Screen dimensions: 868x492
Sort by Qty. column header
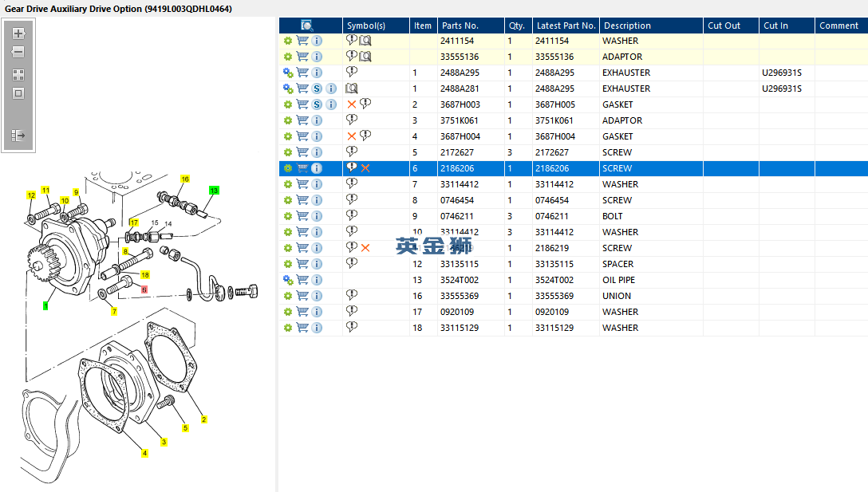tap(518, 26)
